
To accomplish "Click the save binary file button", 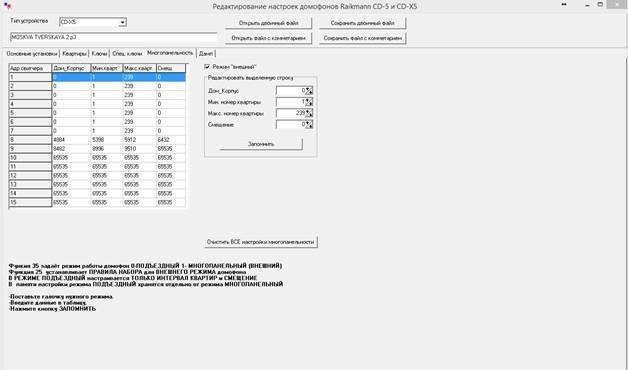I will [x=362, y=23].
